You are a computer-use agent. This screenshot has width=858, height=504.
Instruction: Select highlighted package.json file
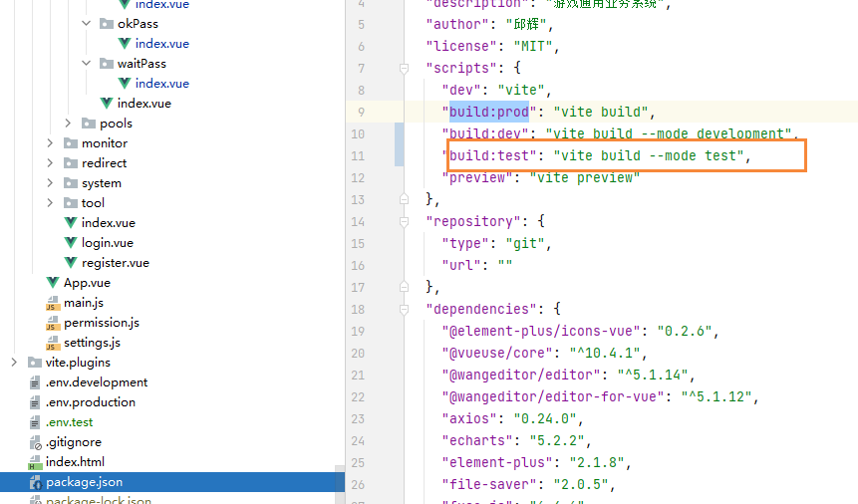[x=85, y=482]
